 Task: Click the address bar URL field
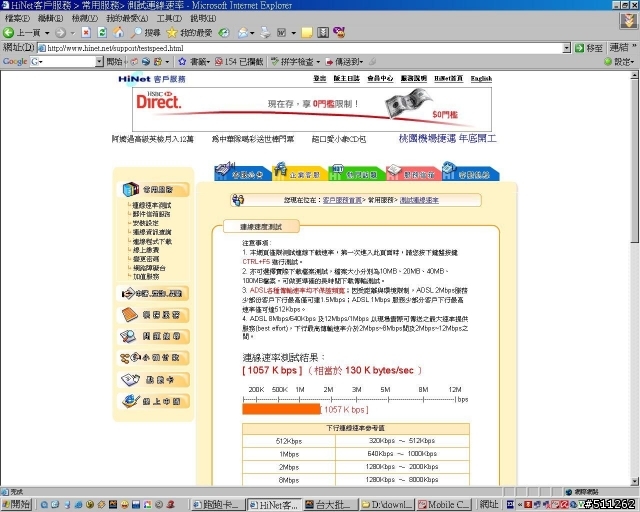[x=300, y=48]
